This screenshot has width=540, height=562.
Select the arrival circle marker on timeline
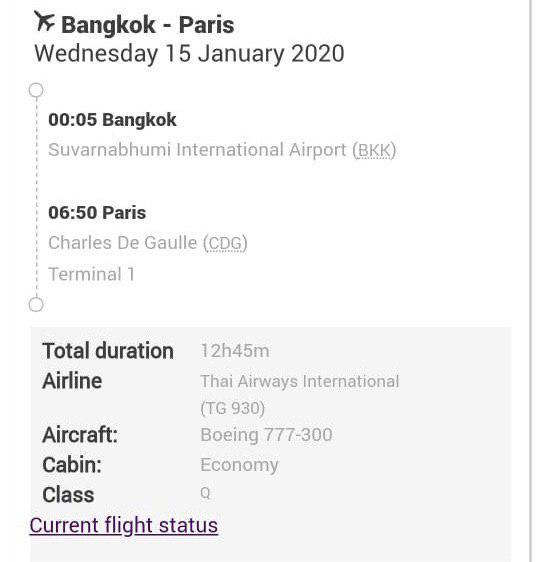pos(36,305)
